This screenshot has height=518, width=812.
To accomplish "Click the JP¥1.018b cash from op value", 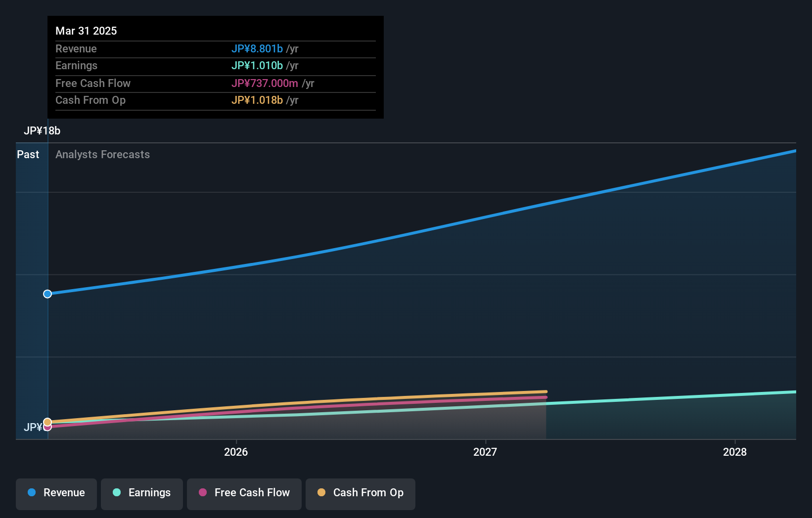I will click(257, 100).
